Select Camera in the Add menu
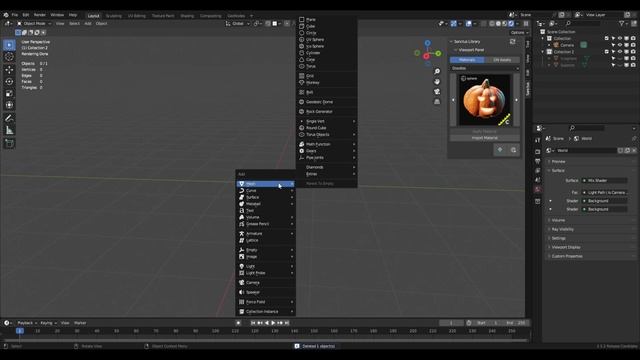This screenshot has height=360, width=640. (266, 282)
